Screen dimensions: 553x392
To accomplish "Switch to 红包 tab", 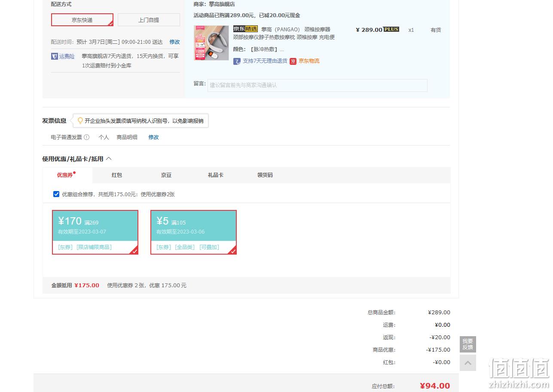I will (x=117, y=175).
